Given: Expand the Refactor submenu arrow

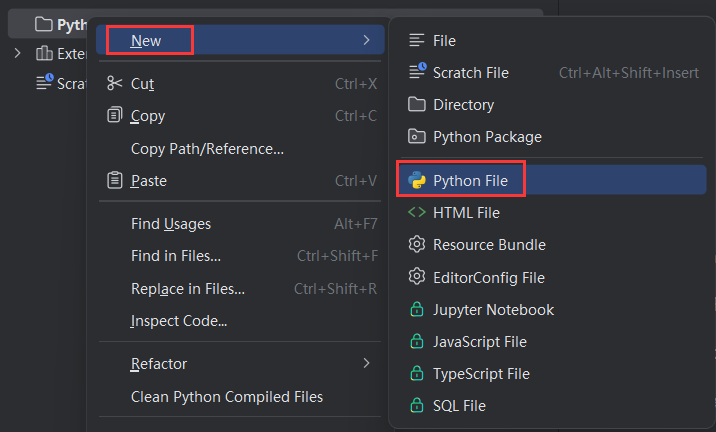Looking at the screenshot, I should click(x=367, y=364).
